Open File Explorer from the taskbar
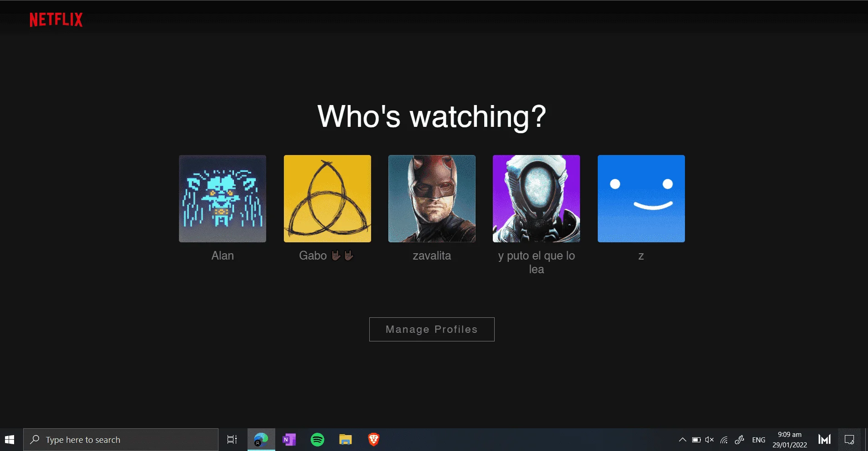This screenshot has height=451, width=868. point(346,440)
